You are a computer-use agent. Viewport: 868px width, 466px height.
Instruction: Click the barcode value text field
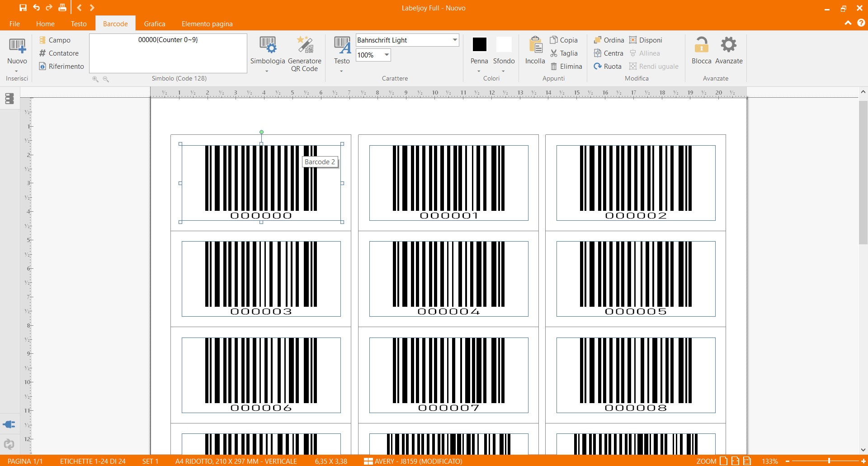(x=168, y=53)
